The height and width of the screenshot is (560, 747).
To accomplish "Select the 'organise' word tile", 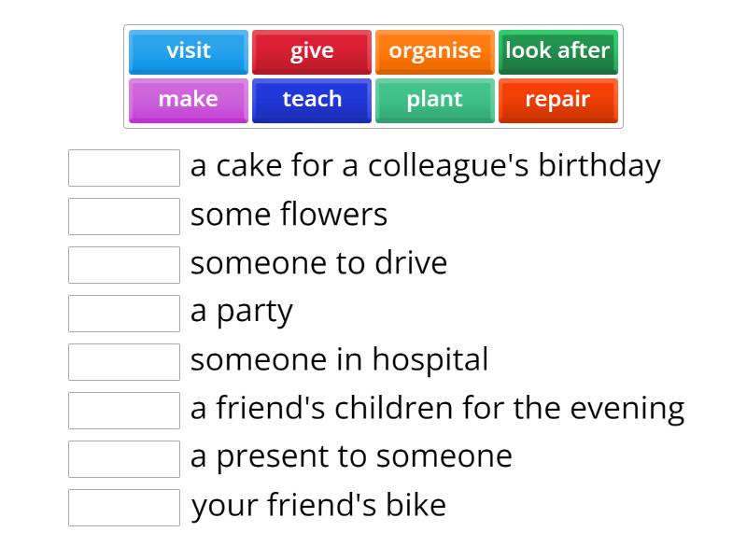I will point(434,51).
